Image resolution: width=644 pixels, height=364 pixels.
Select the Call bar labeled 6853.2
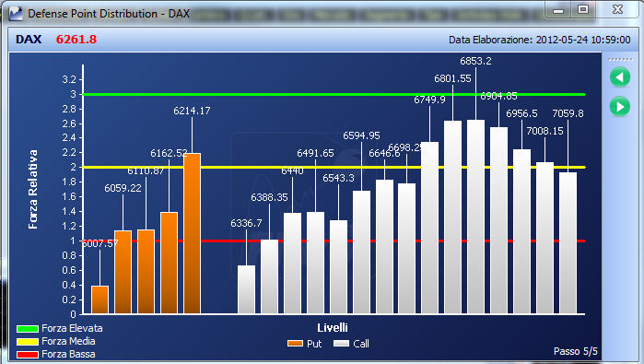[475, 217]
